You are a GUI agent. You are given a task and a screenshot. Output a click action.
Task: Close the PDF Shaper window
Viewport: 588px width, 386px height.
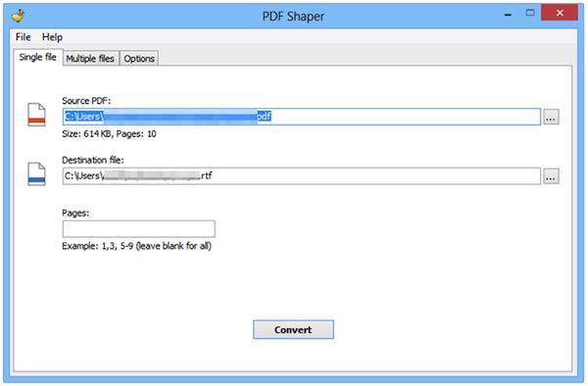click(560, 13)
